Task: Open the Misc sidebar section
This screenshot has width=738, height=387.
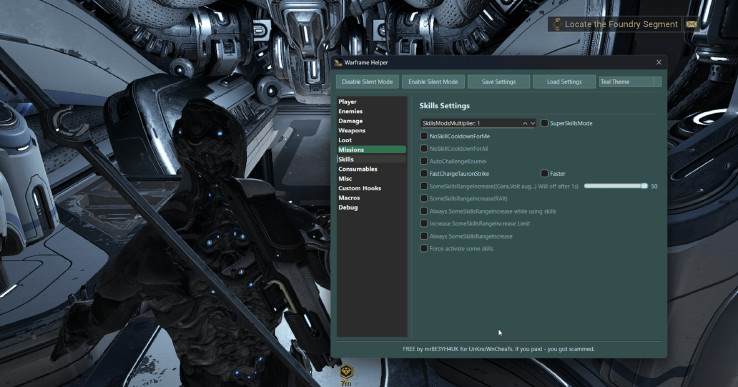Action: click(371, 178)
